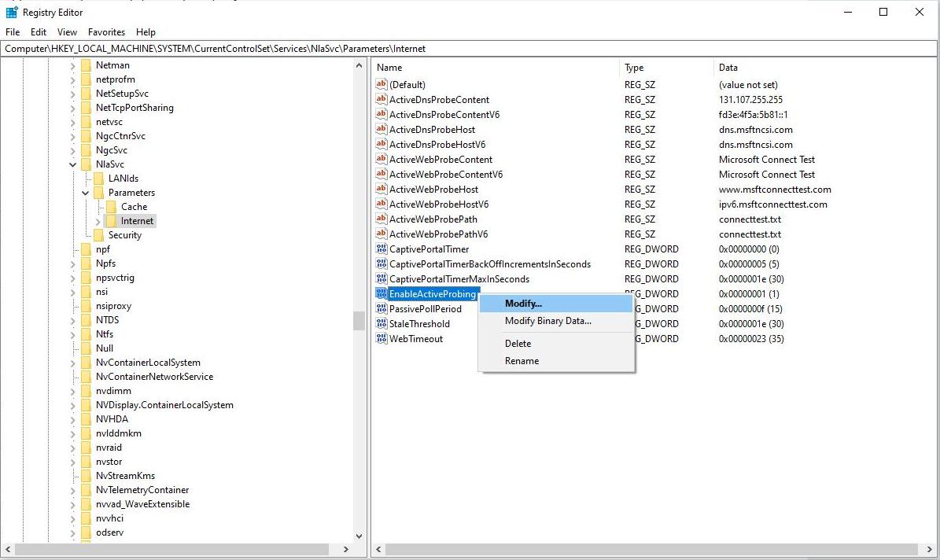Choose Modify... from the context menu
The width and height of the screenshot is (940, 560).
pyautogui.click(x=523, y=304)
